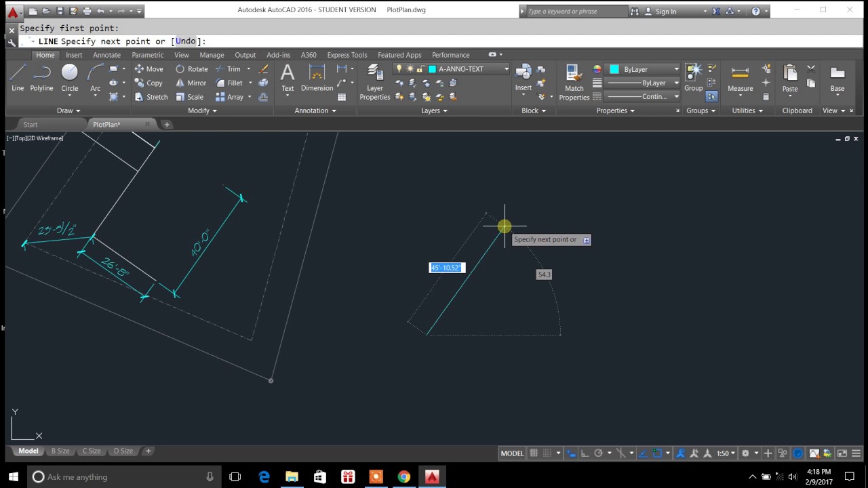Select the Text annotation tool
The width and height of the screenshot is (868, 488).
(288, 78)
